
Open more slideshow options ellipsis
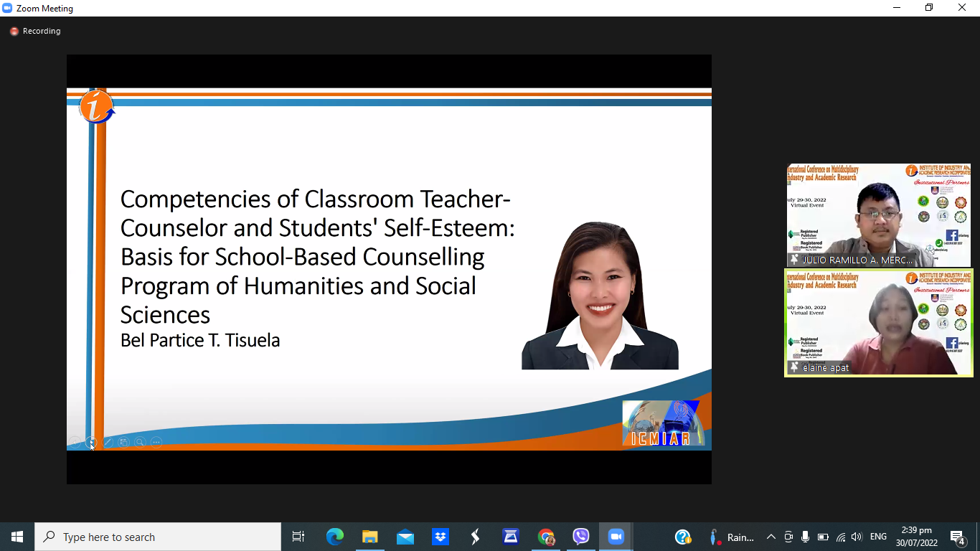point(156,443)
